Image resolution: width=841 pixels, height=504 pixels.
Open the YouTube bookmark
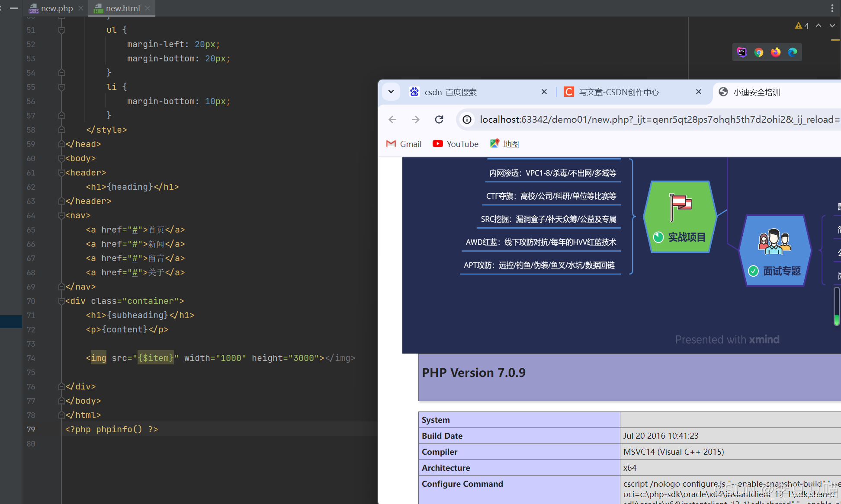click(x=456, y=144)
